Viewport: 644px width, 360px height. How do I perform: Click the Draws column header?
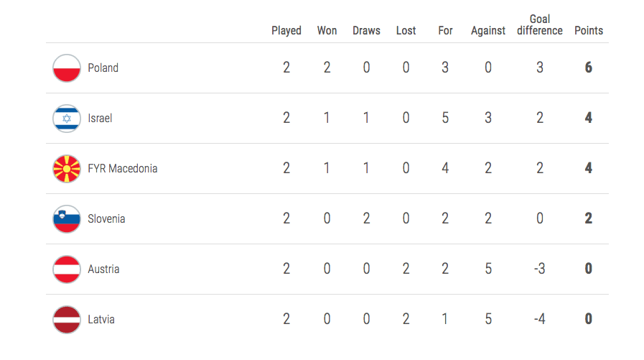366,31
